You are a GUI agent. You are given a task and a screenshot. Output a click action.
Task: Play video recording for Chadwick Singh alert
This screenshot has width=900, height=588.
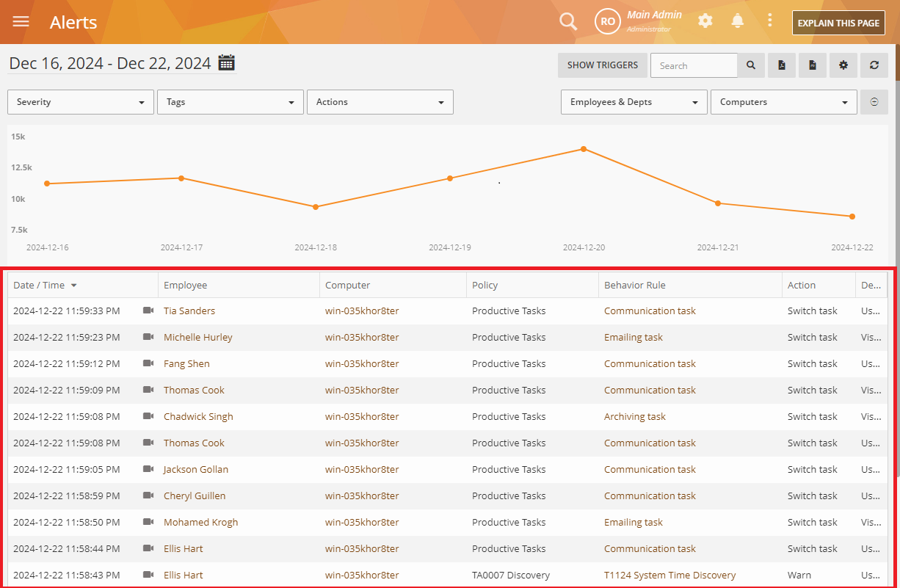(x=148, y=416)
